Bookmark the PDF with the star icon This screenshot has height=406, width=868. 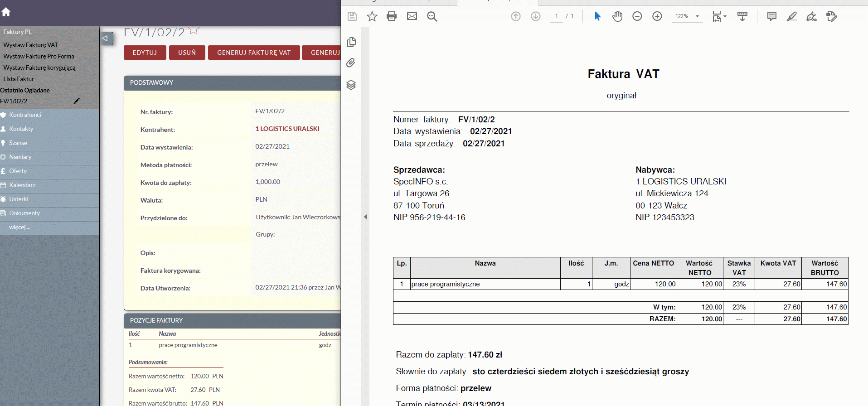(x=372, y=16)
